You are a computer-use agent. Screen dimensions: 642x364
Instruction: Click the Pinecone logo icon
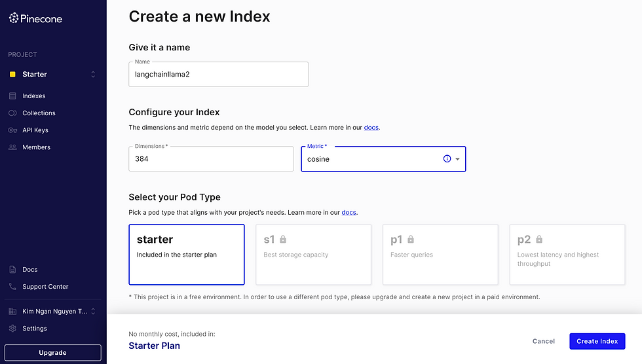click(x=14, y=18)
